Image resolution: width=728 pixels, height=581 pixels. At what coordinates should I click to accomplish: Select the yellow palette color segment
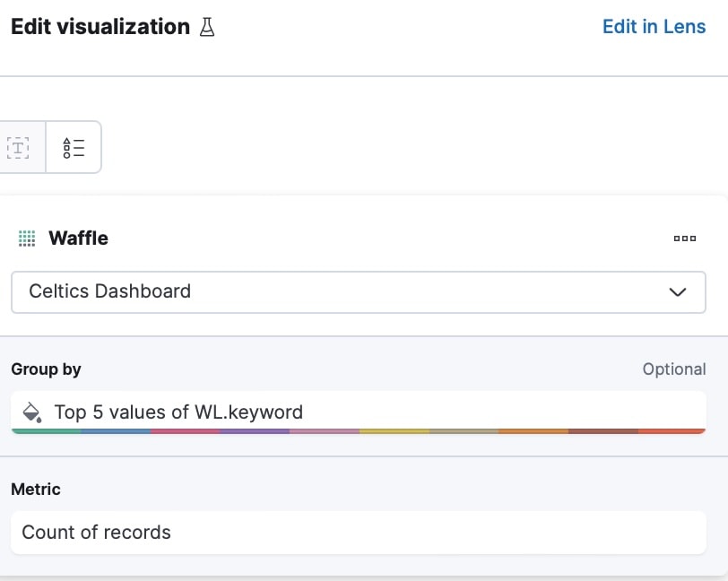click(394, 431)
